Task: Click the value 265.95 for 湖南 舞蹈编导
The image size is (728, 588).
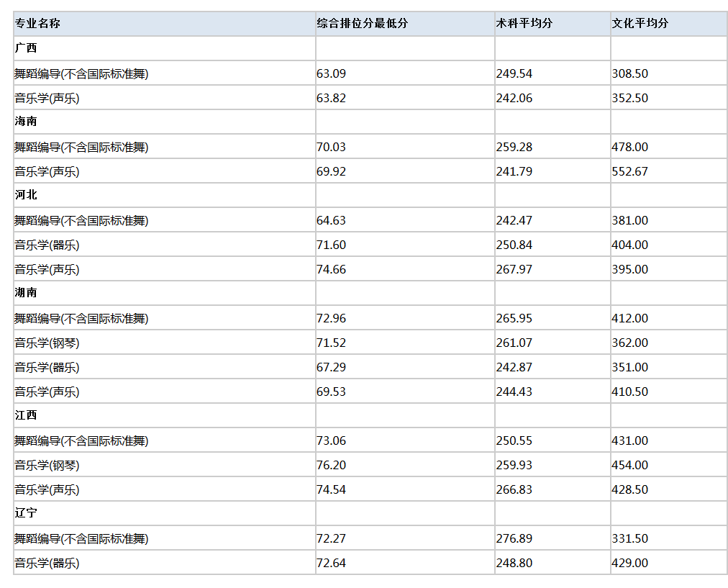Action: coord(514,317)
